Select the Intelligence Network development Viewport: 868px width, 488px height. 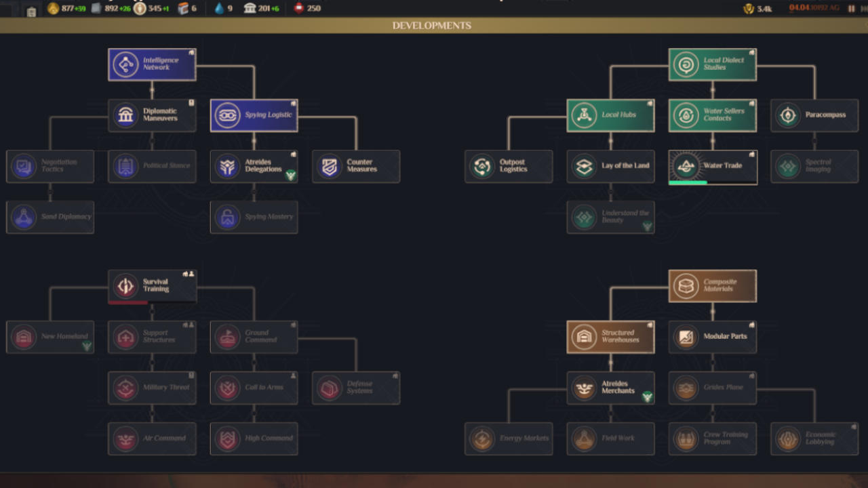point(152,64)
